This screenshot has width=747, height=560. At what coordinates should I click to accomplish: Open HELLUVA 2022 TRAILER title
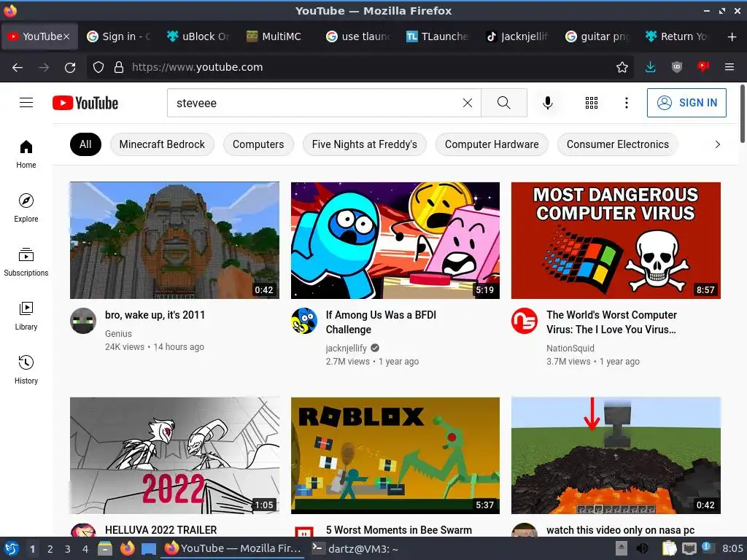[x=160, y=530]
